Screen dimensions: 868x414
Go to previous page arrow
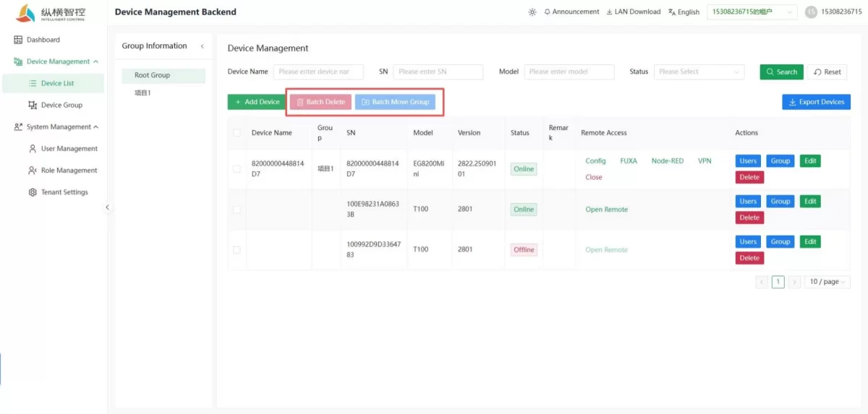click(762, 282)
